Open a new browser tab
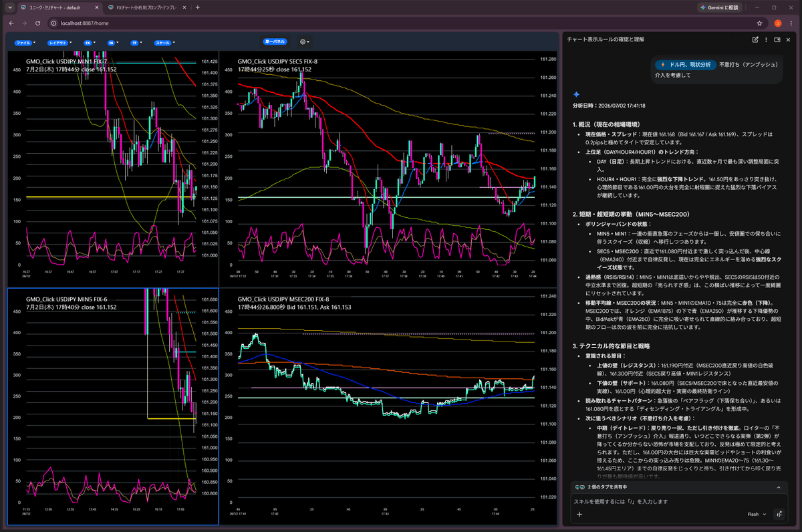This screenshot has width=802, height=532. (x=198, y=7)
